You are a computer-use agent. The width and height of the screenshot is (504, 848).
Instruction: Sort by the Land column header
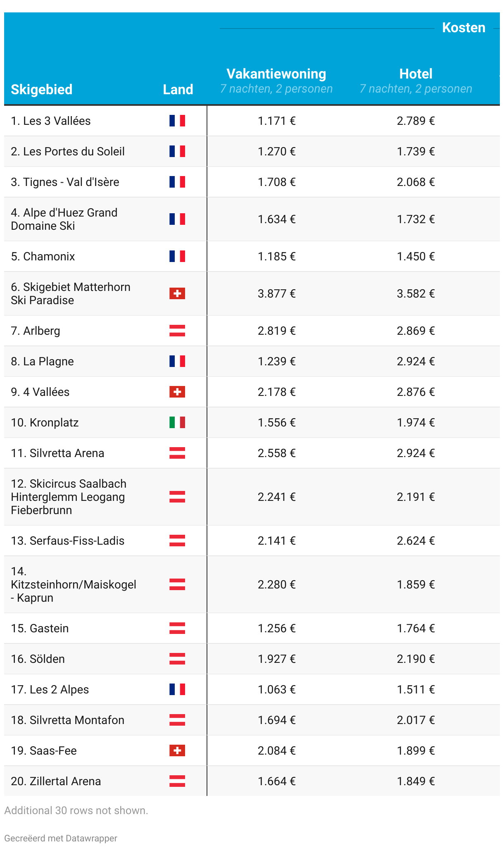pos(178,89)
